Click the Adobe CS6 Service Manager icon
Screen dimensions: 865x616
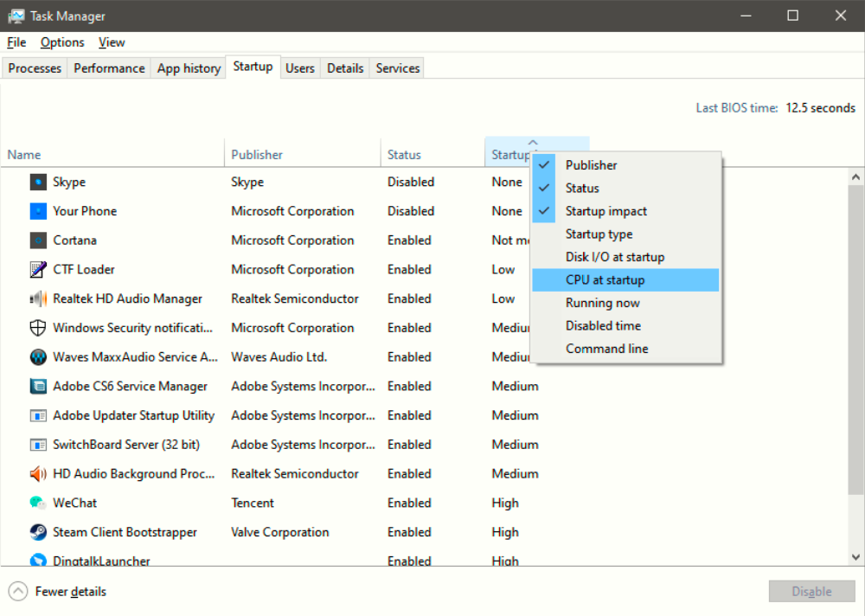click(38, 387)
